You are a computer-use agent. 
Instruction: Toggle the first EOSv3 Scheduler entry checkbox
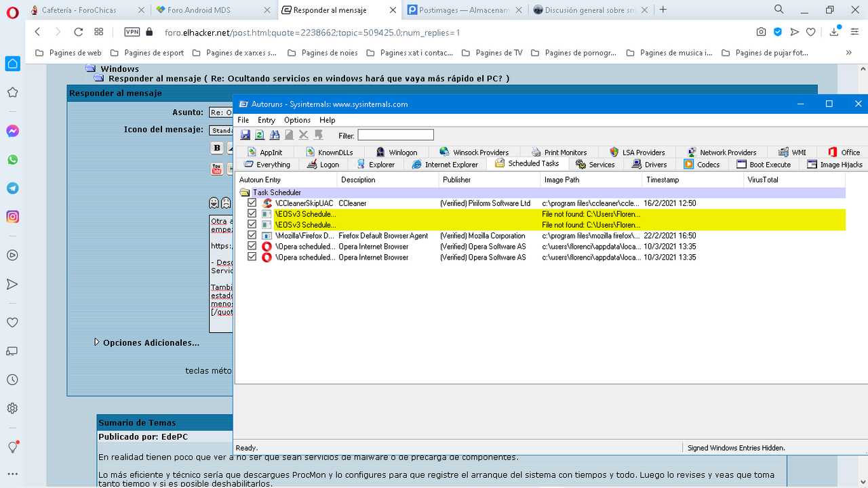point(252,214)
